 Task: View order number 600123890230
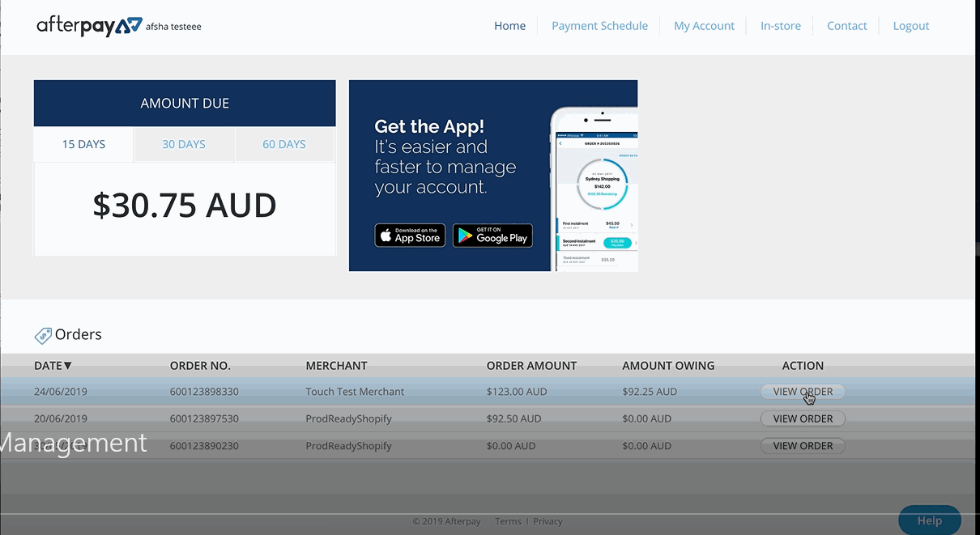click(803, 445)
